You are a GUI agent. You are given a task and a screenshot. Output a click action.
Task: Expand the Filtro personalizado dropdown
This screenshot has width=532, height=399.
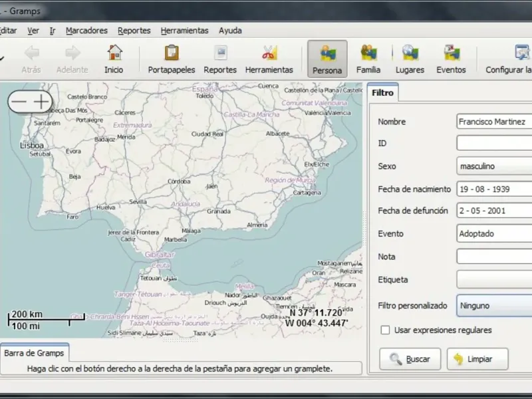click(x=495, y=306)
